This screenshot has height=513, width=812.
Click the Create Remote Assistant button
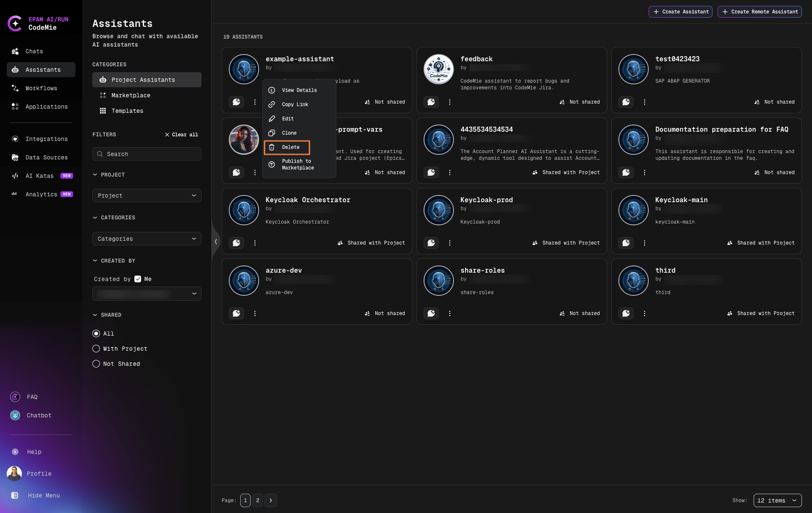tap(759, 12)
